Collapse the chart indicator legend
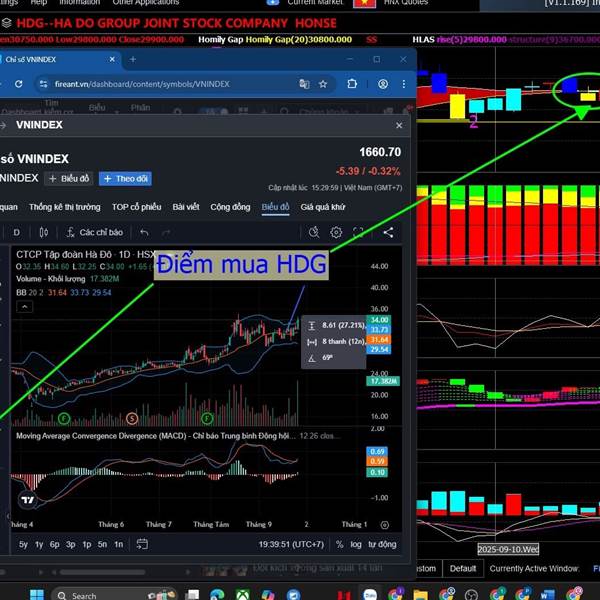Screen dimensions: 600x600 (x=24, y=307)
